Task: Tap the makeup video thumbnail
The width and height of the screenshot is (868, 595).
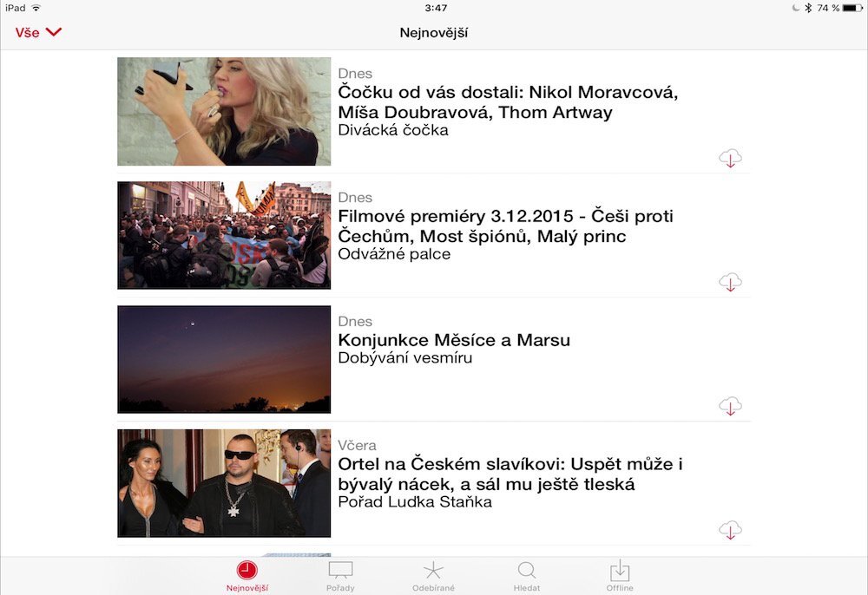Action: click(x=223, y=111)
